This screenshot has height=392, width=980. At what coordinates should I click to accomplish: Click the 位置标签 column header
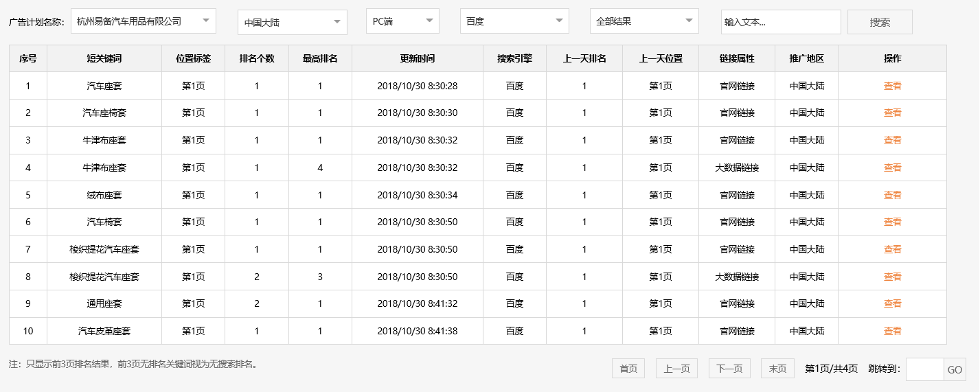pyautogui.click(x=193, y=58)
